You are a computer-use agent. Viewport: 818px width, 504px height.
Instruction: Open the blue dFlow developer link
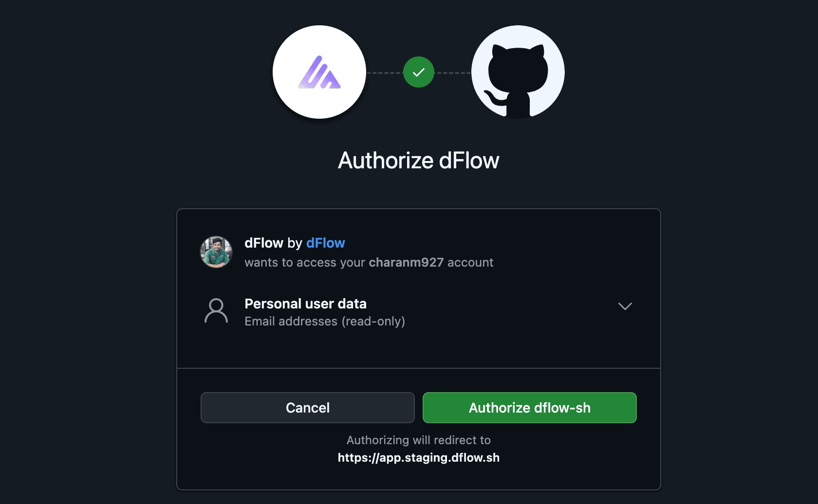325,243
